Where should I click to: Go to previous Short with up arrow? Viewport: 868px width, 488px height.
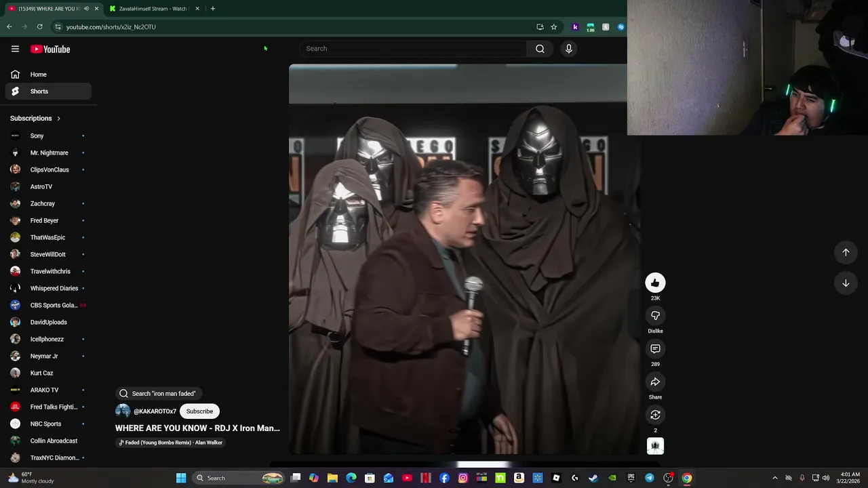point(846,252)
